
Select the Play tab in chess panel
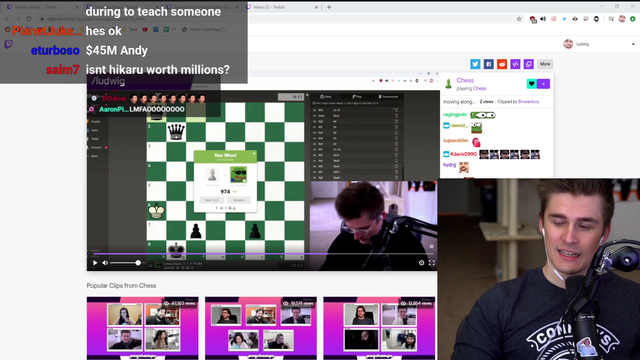coord(357,97)
